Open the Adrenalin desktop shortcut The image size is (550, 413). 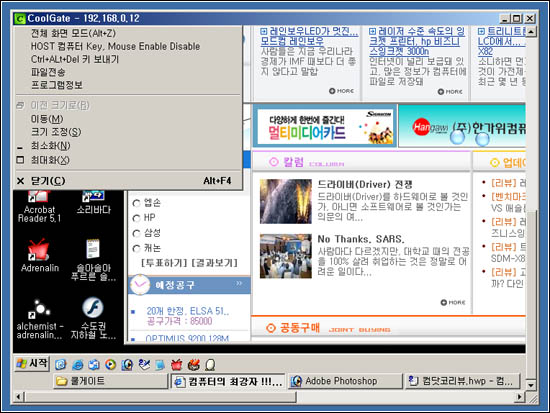tap(40, 255)
